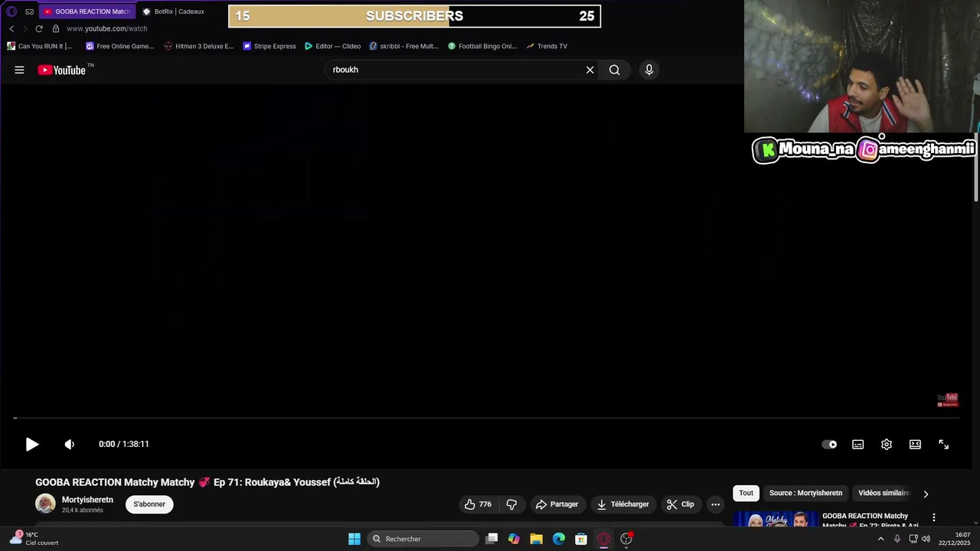Click the video title GOOBA REACTION Matchy Matchy
Image resolution: width=980 pixels, height=551 pixels.
pos(207,482)
